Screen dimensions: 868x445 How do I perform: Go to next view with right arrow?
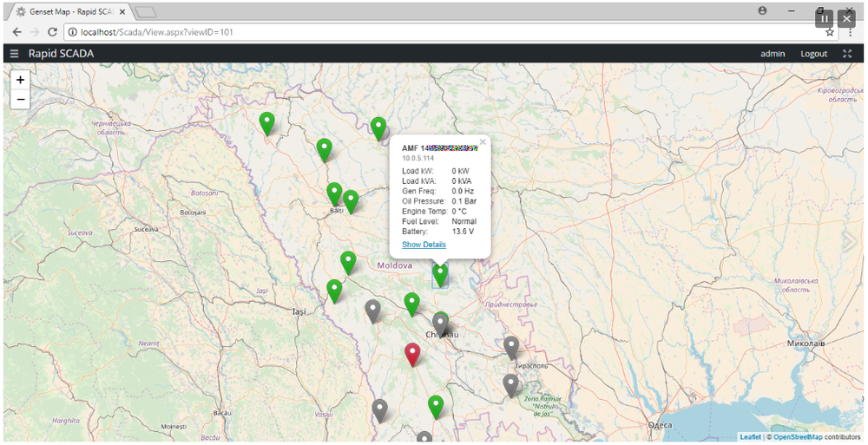click(850, 241)
